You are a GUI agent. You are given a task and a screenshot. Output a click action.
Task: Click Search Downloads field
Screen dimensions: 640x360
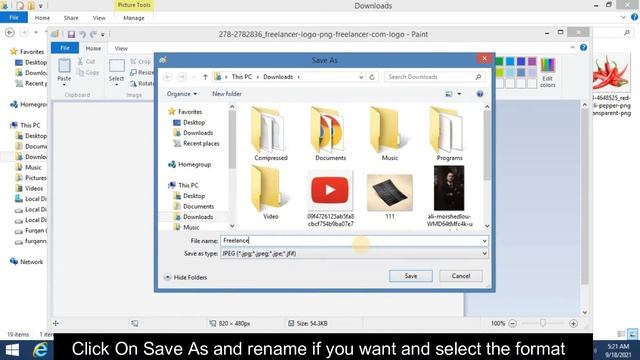click(x=435, y=77)
